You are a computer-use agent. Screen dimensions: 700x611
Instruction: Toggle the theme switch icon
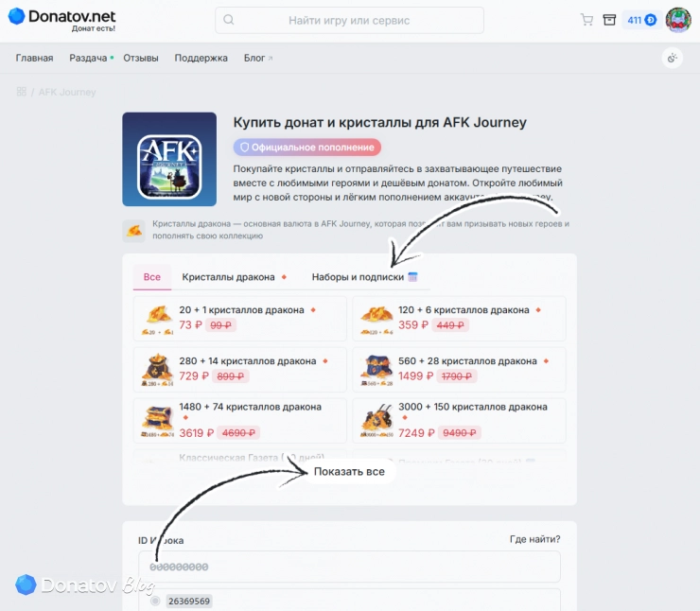pos(672,58)
